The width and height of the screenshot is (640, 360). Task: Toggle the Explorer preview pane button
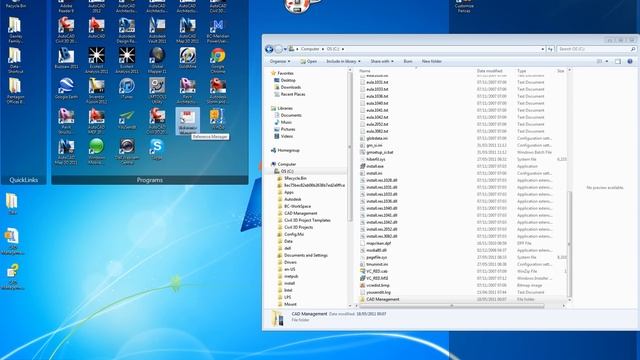(x=618, y=61)
